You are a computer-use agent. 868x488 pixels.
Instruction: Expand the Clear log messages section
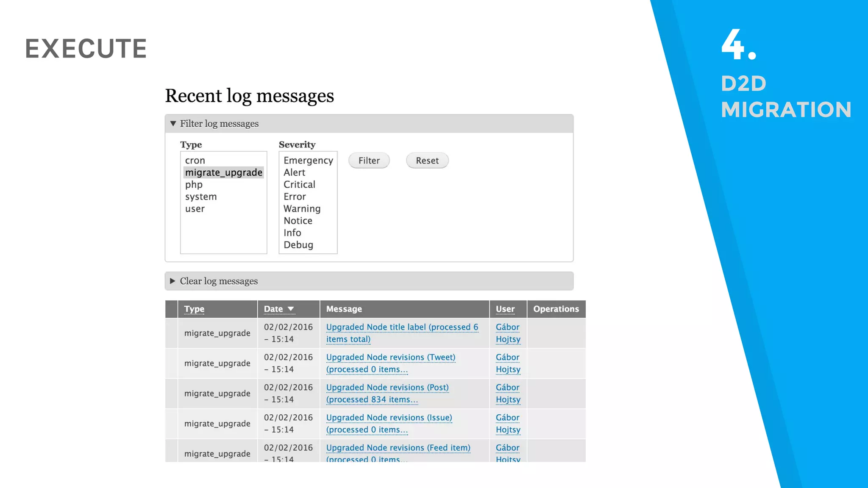[218, 281]
